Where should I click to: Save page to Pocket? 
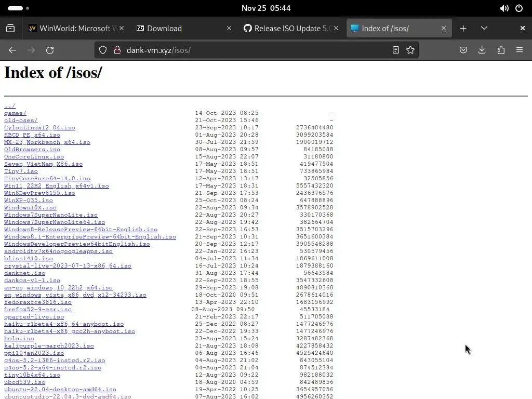click(x=463, y=50)
